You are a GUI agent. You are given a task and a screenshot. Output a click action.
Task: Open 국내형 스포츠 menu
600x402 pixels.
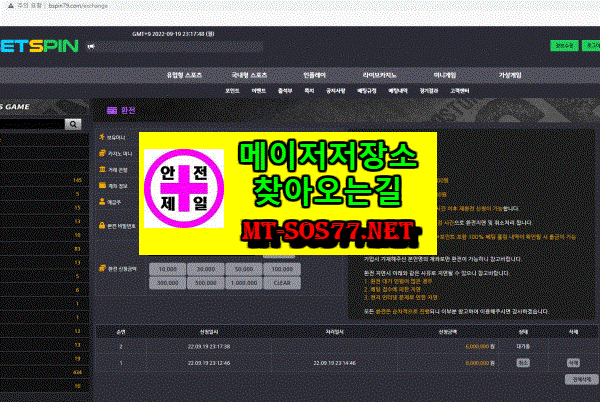pos(249,75)
